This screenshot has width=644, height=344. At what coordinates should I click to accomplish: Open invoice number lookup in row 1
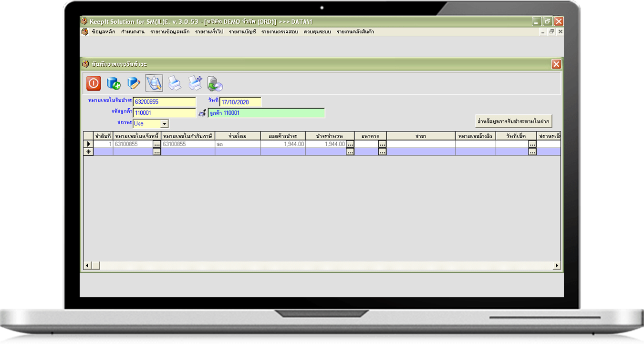point(157,144)
